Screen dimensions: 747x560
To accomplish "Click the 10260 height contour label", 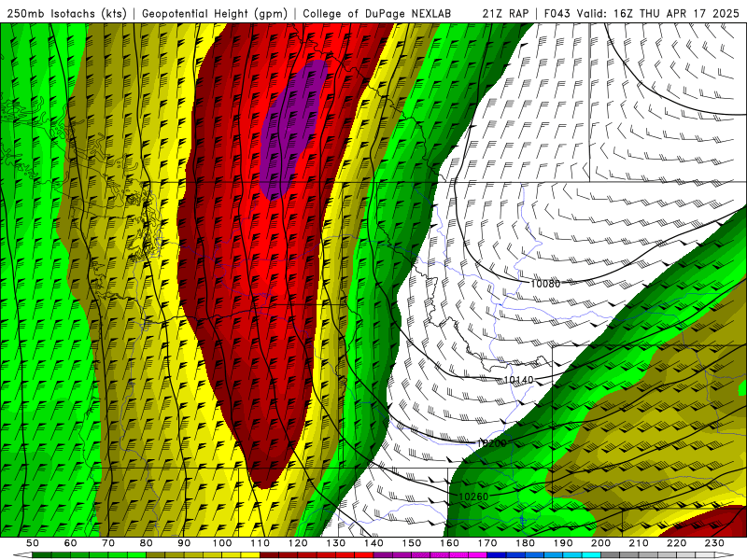I will coord(473,497).
